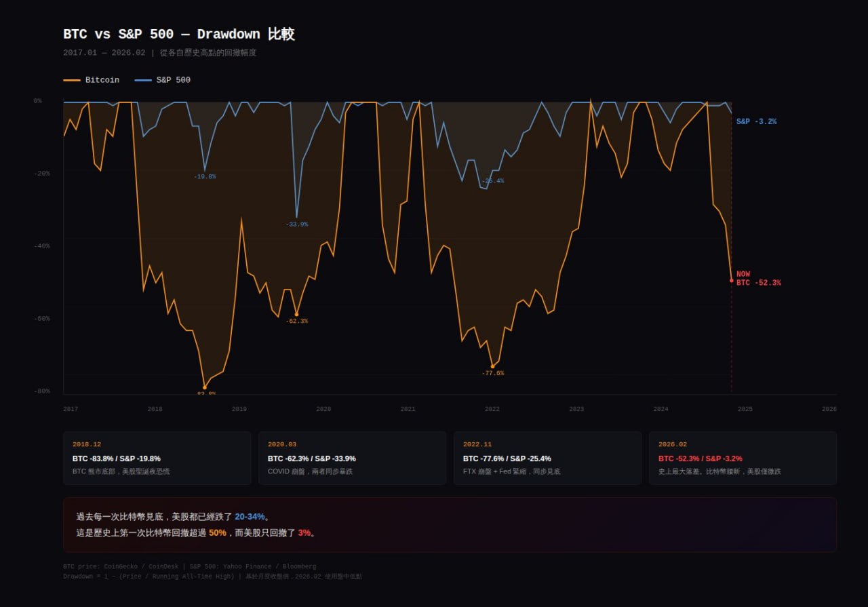
Task: Click the blue 20-34% highlighted text
Action: (x=249, y=517)
